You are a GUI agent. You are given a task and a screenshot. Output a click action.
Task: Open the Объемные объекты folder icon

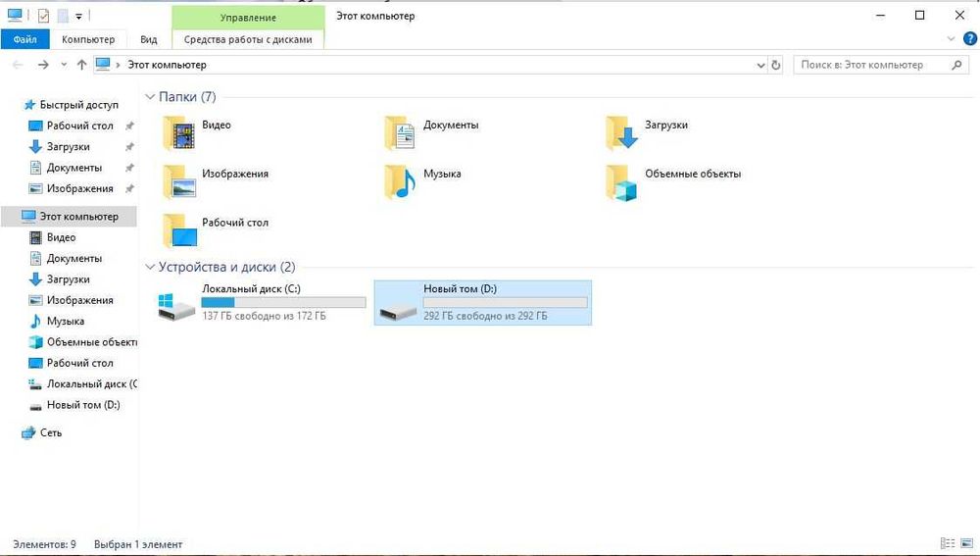pyautogui.click(x=622, y=182)
